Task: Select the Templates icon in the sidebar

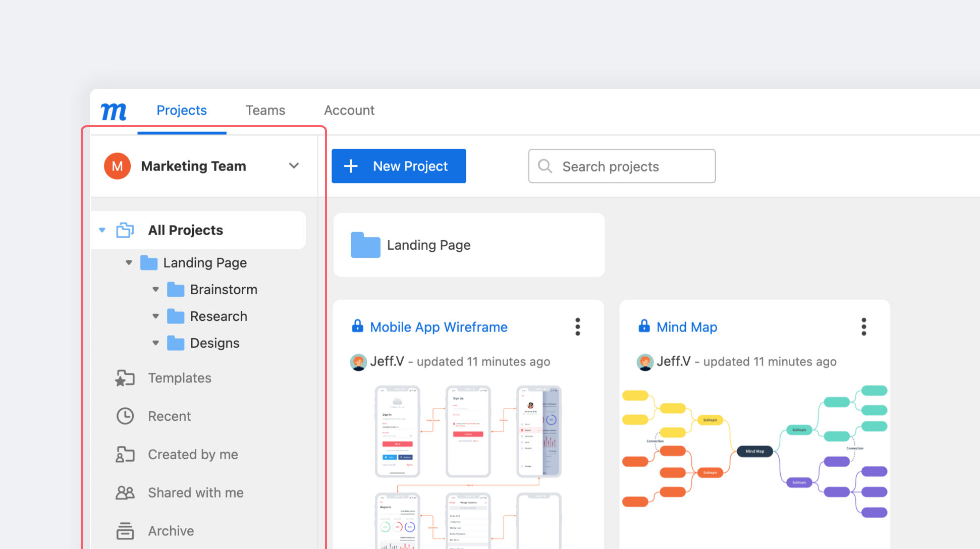Action: pos(125,377)
